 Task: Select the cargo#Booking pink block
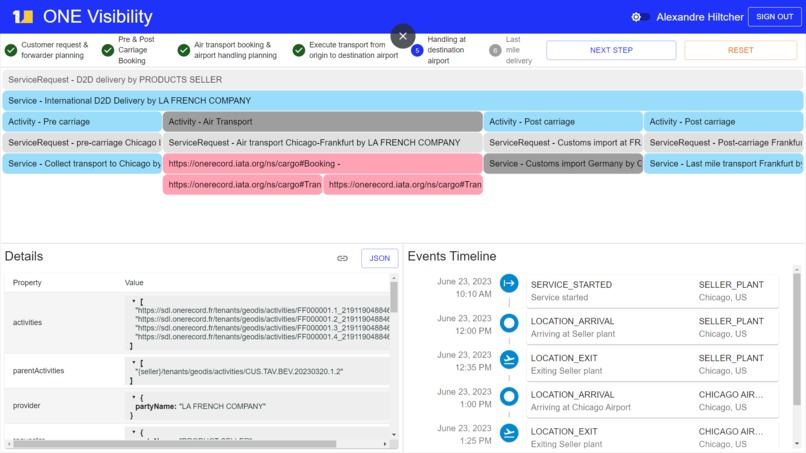tap(323, 164)
